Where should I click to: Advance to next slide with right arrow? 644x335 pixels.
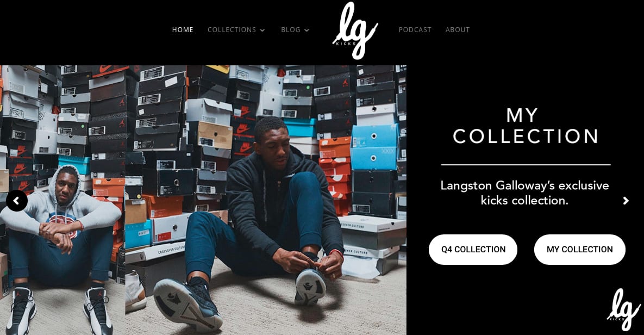(x=626, y=201)
